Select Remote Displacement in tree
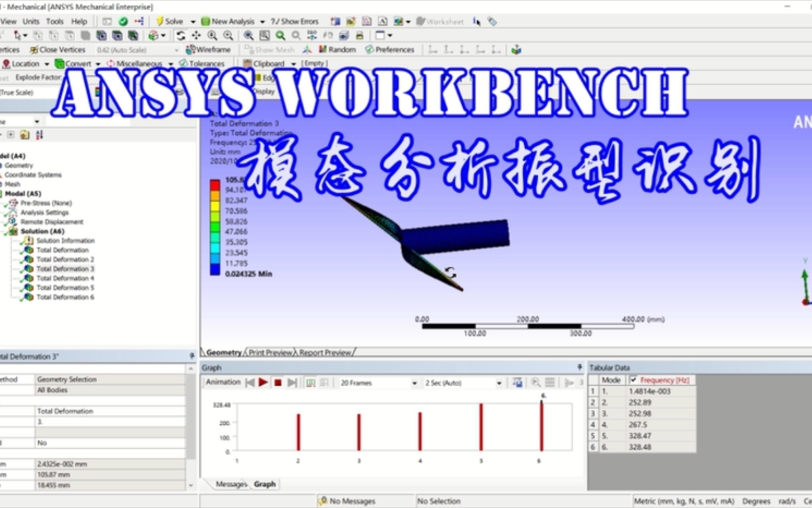Viewport: 812px width, 508px height. (x=52, y=222)
